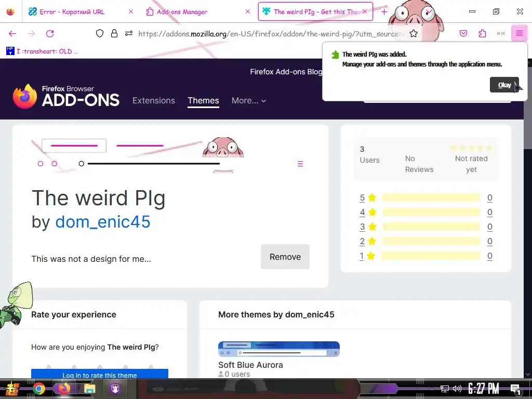Viewport: 532px width, 399px height.
Task: Show hidden tray icons chevron
Action: [x=432, y=389]
